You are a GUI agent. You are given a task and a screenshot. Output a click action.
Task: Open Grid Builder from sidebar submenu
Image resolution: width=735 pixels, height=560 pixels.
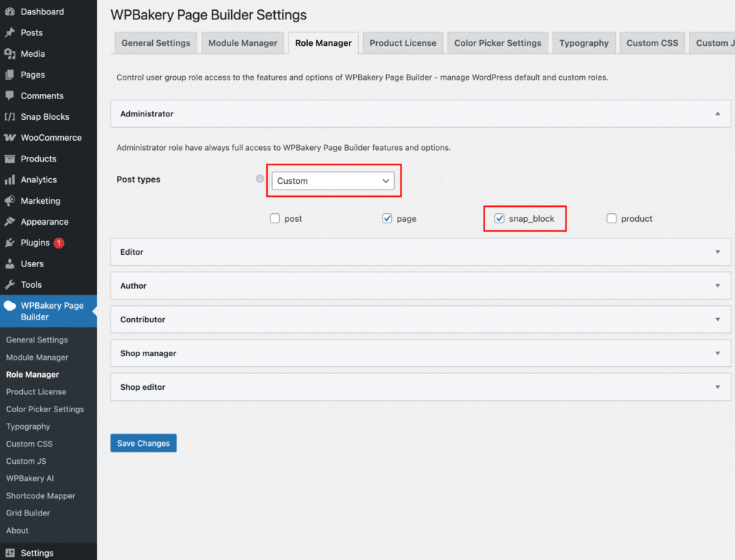click(x=28, y=513)
